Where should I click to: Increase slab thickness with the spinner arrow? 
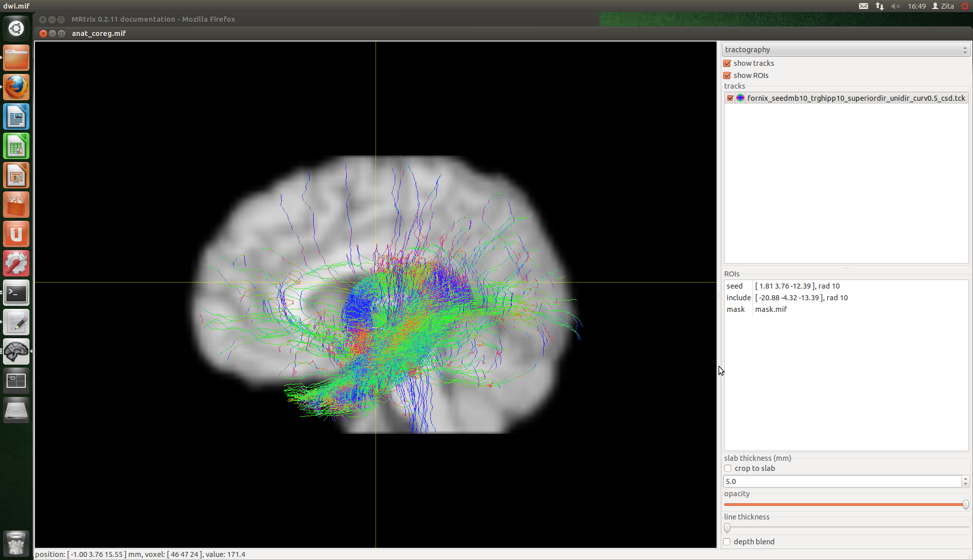pos(965,478)
